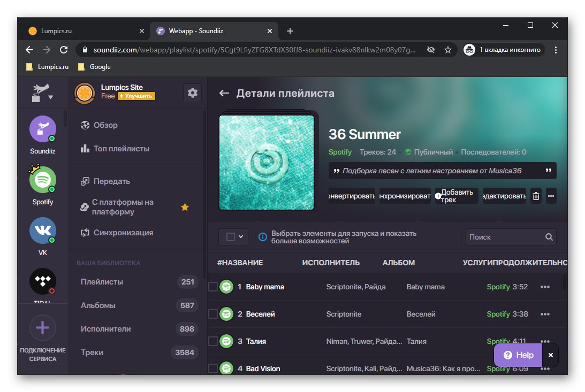Open settings gear next to Lumpics Site
This screenshot has width=585, height=392.
193,93
